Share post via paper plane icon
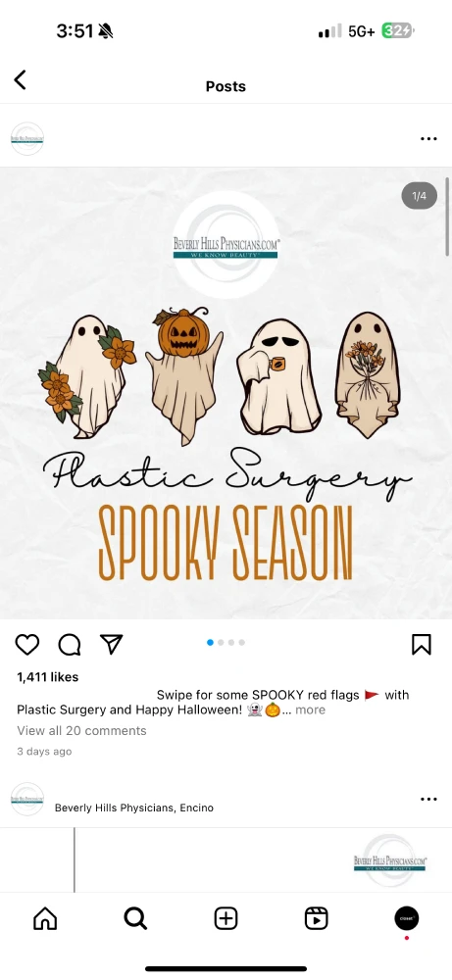The height and width of the screenshot is (980, 452). coord(111,645)
